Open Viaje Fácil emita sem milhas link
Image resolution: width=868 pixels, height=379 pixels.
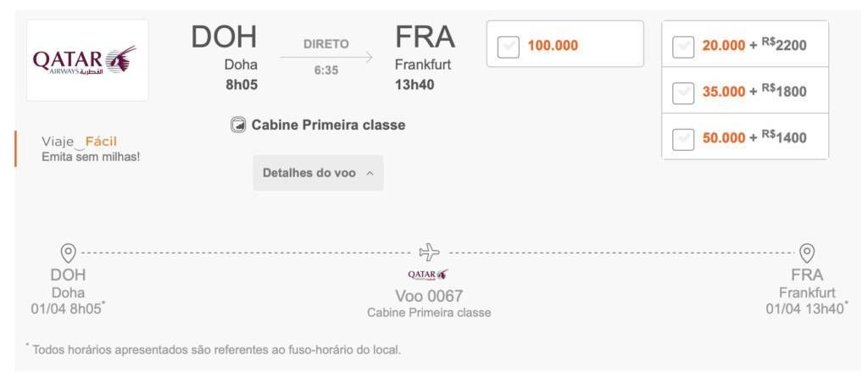tap(91, 148)
